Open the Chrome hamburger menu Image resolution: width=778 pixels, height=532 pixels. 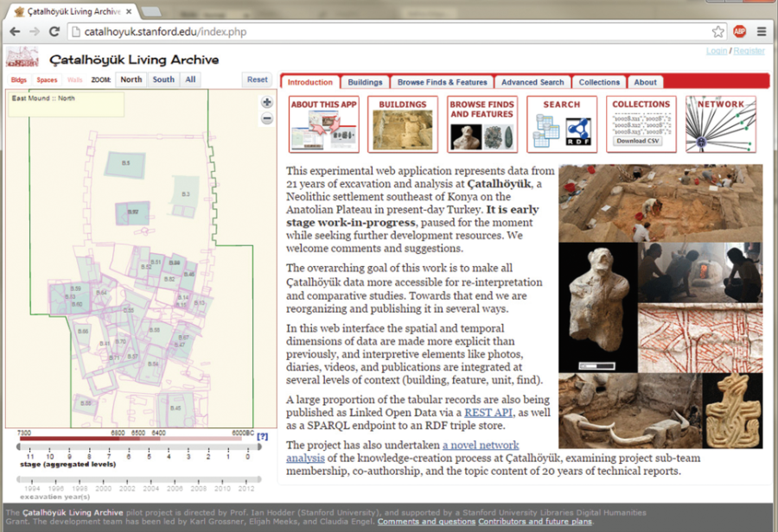tap(762, 31)
